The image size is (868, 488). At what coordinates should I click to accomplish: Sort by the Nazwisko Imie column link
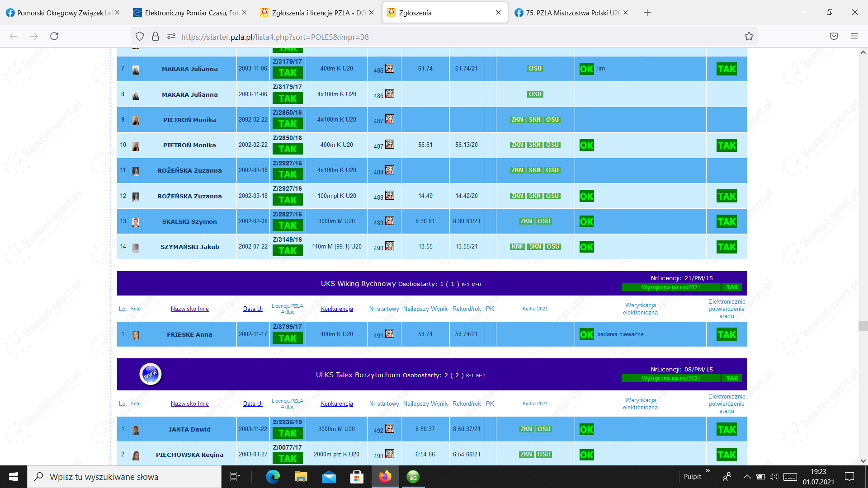pos(189,309)
